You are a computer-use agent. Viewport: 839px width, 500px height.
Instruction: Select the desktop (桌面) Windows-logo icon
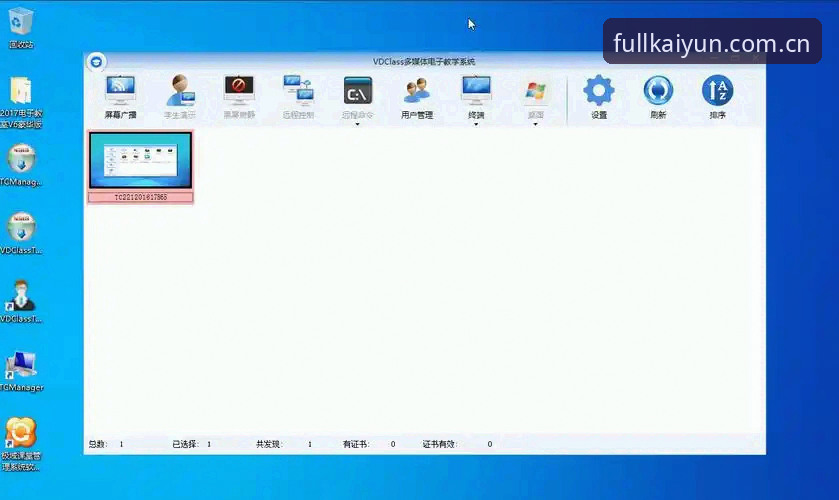point(536,91)
